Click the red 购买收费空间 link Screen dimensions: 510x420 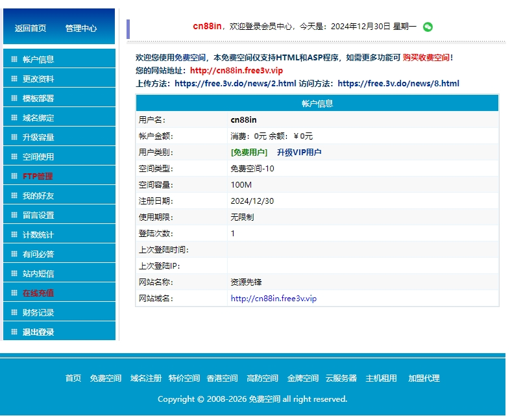426,58
